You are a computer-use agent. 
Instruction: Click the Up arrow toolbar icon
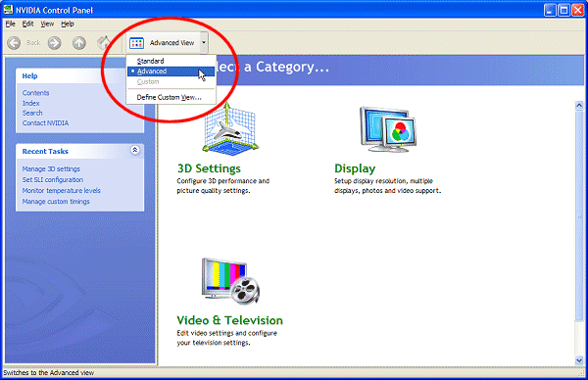(x=79, y=43)
